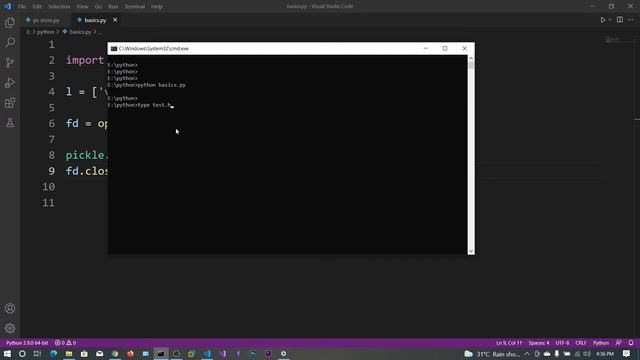This screenshot has height=360, width=640.
Task: Open Cortana search circle on taskbar
Action: click(x=22, y=353)
